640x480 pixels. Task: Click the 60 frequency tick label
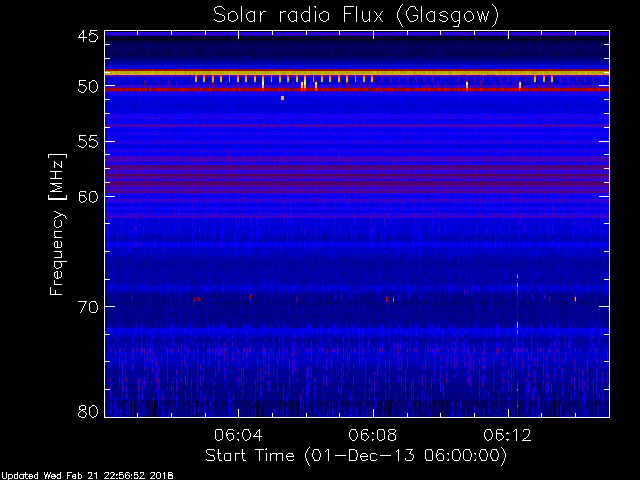pyautogui.click(x=88, y=197)
